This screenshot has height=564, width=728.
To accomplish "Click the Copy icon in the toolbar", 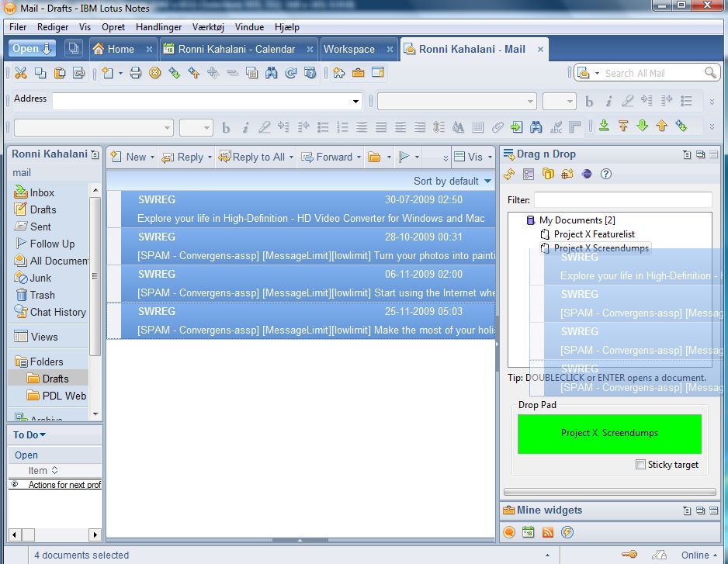I will pyautogui.click(x=40, y=73).
